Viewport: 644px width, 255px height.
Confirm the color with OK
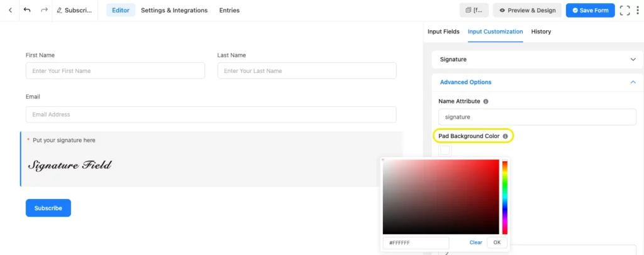tap(497, 242)
